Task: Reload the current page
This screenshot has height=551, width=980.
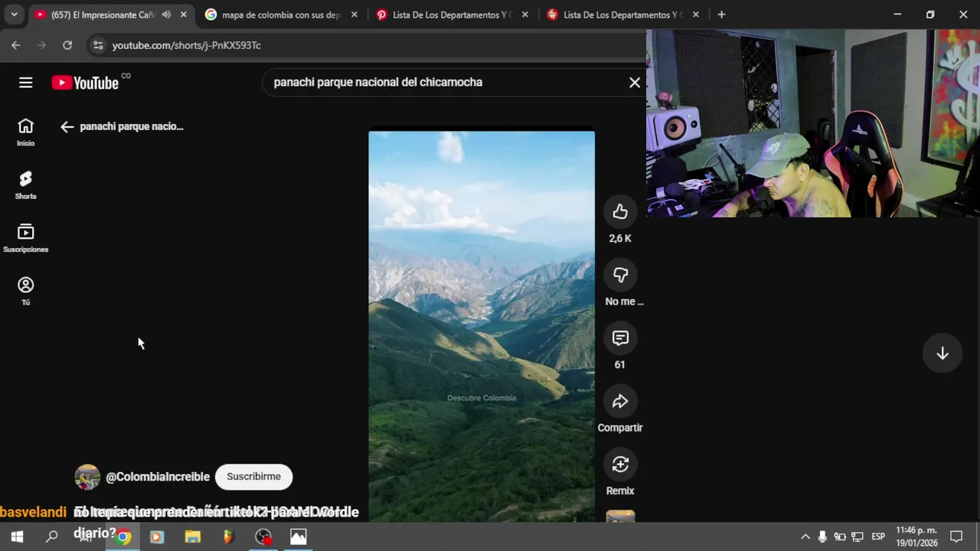Action: (67, 45)
